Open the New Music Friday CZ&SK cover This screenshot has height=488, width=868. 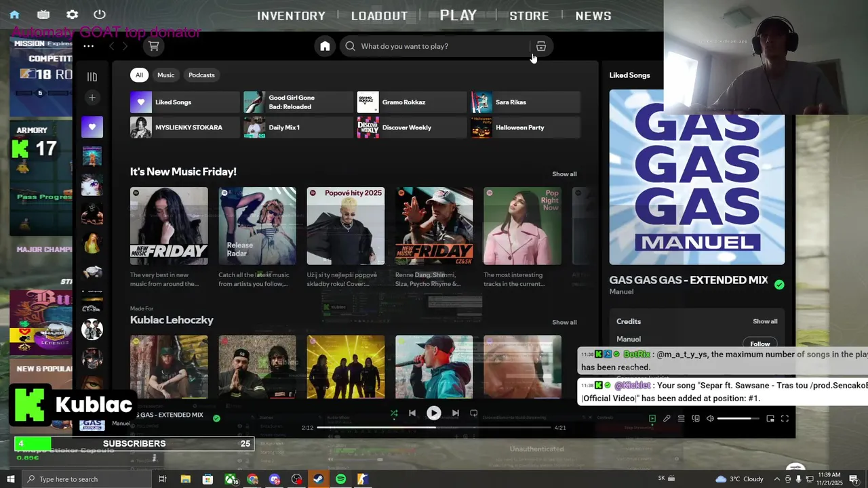pos(434,226)
